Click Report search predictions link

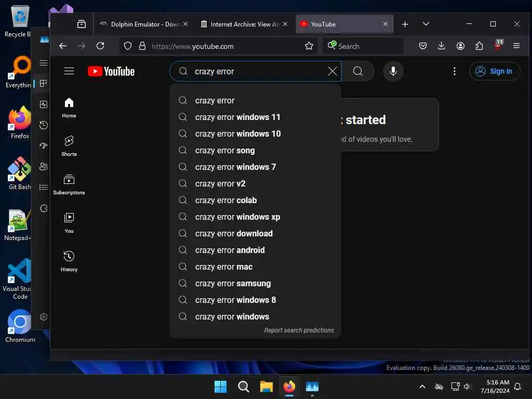click(x=299, y=330)
